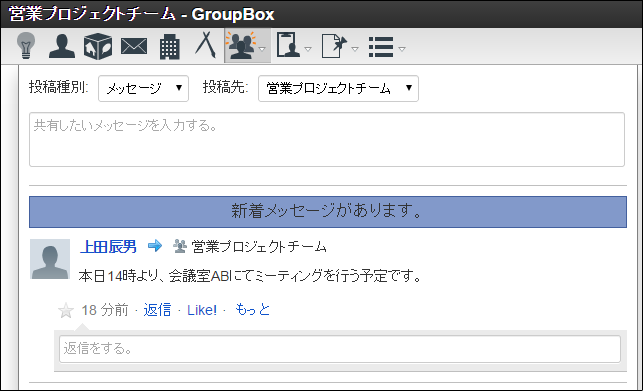The height and width of the screenshot is (391, 643).
Task: Click the 返信 reply link
Action: (157, 310)
